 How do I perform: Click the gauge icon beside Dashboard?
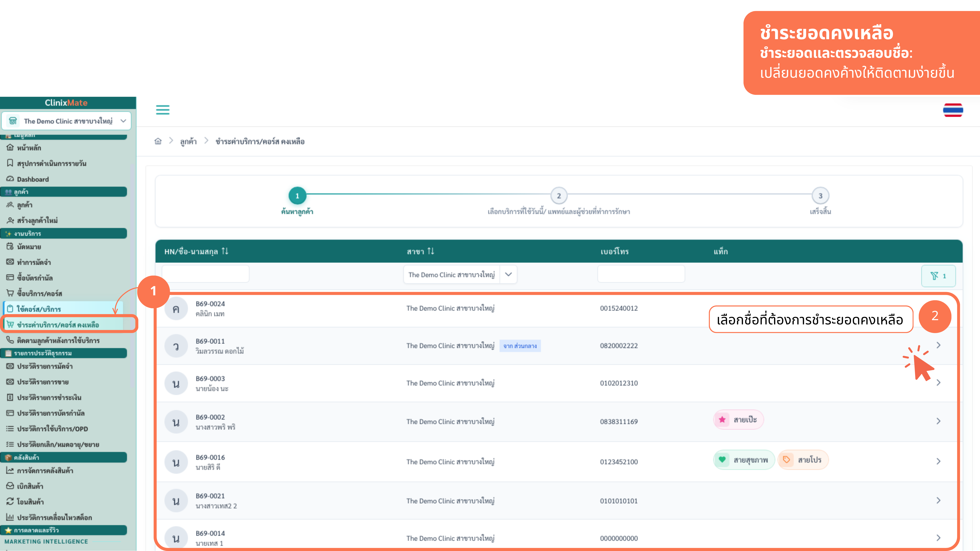(x=10, y=179)
